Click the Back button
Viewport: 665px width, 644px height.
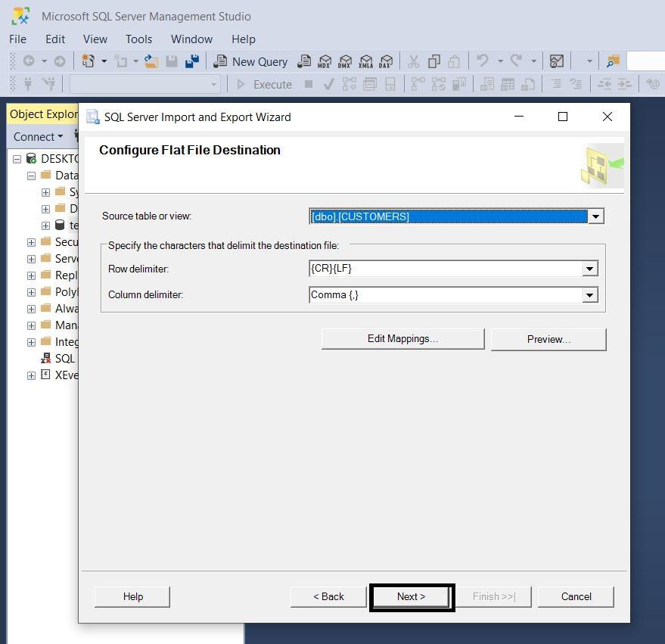[x=328, y=596]
